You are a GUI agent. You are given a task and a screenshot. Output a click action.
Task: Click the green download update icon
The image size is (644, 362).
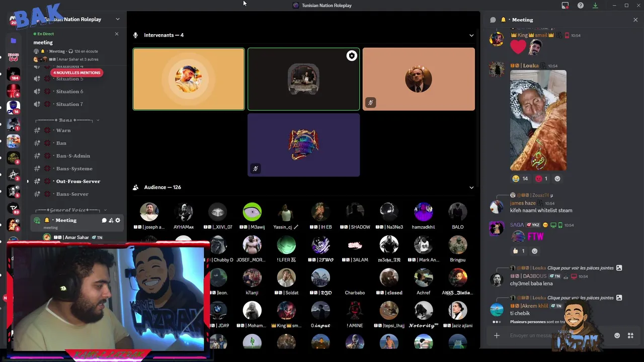[x=595, y=6]
